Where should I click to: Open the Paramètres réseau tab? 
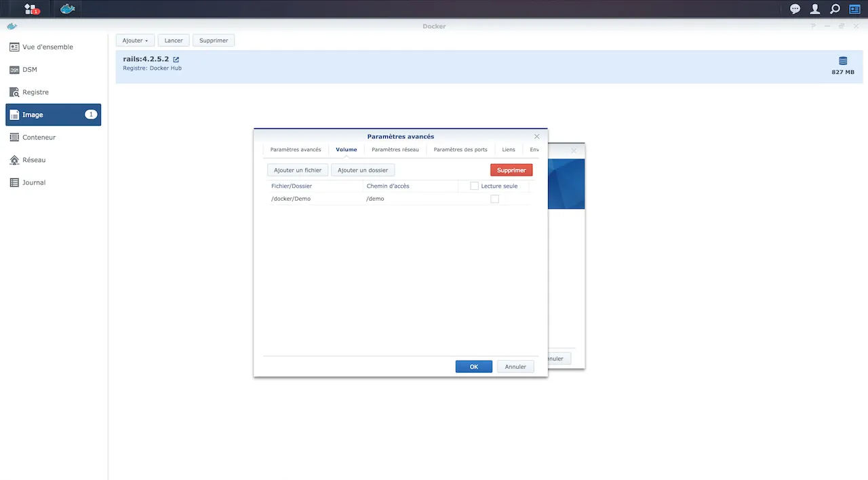395,150
